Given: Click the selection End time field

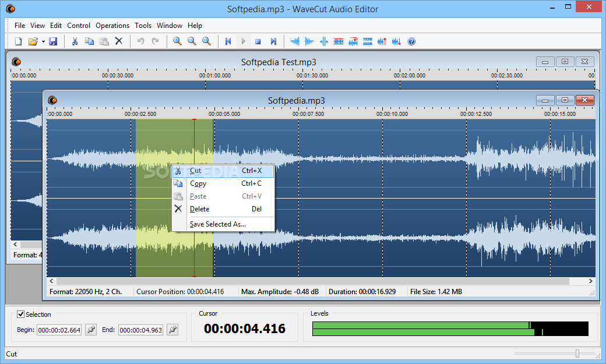Looking at the screenshot, I should (140, 330).
